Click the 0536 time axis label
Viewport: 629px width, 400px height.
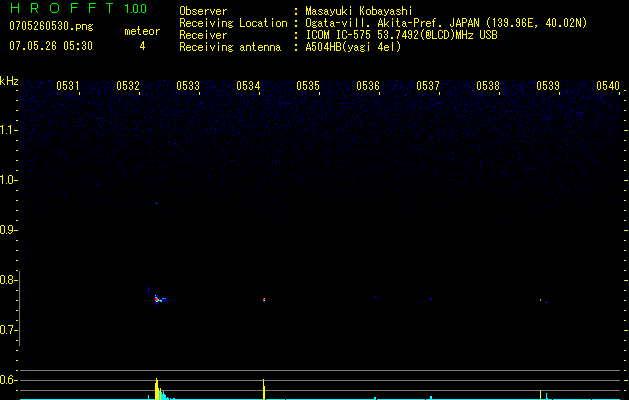click(368, 85)
